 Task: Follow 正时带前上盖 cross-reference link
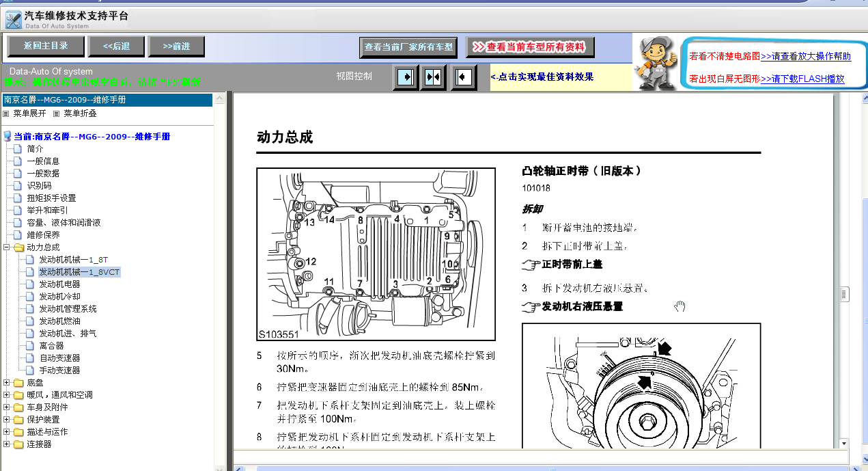[x=572, y=264]
